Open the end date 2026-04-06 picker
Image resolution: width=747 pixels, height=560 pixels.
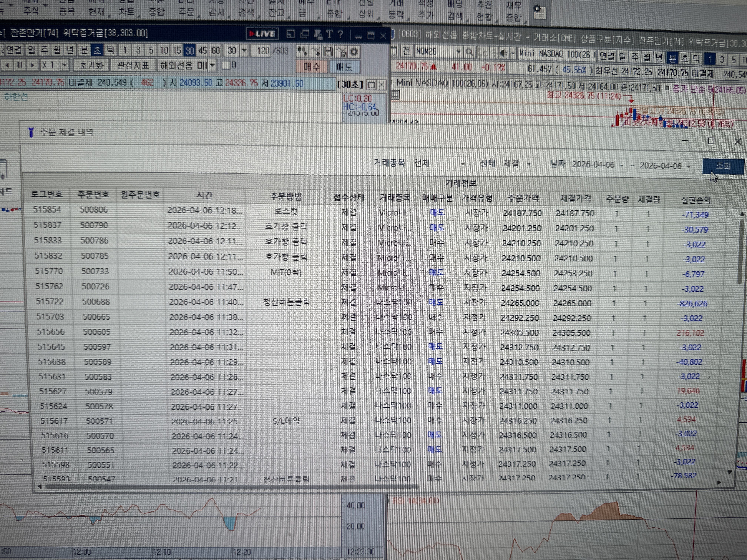665,166
